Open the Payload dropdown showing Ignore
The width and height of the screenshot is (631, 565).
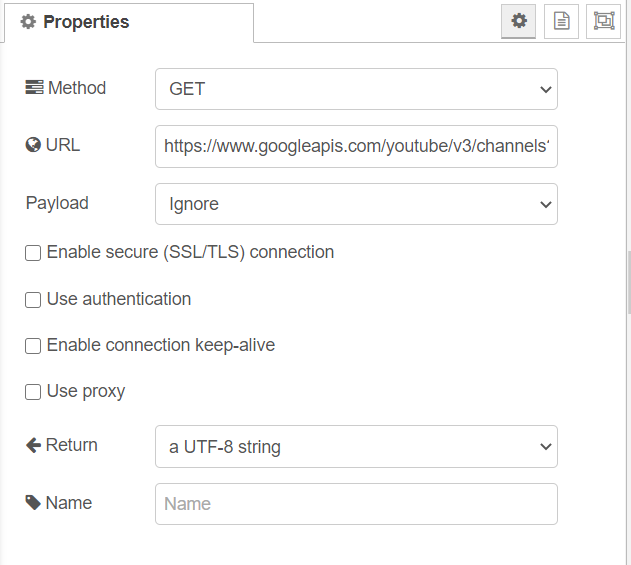coord(356,204)
